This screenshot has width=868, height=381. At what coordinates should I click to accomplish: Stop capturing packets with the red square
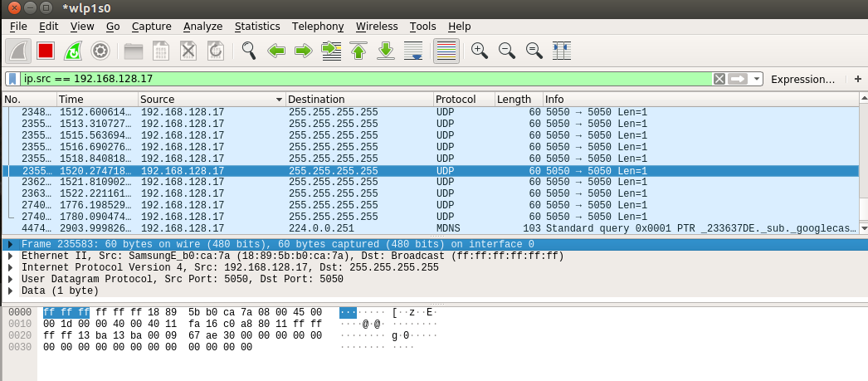click(x=45, y=51)
